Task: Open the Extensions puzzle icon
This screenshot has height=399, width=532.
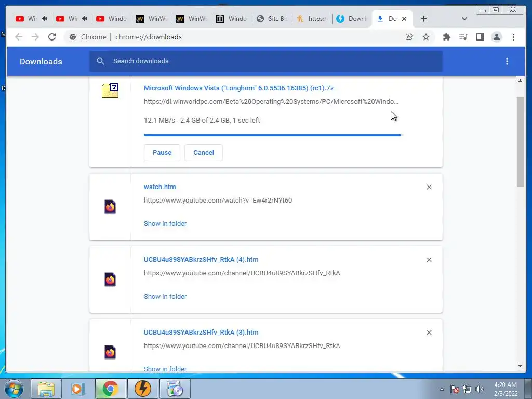Action: pos(447,37)
